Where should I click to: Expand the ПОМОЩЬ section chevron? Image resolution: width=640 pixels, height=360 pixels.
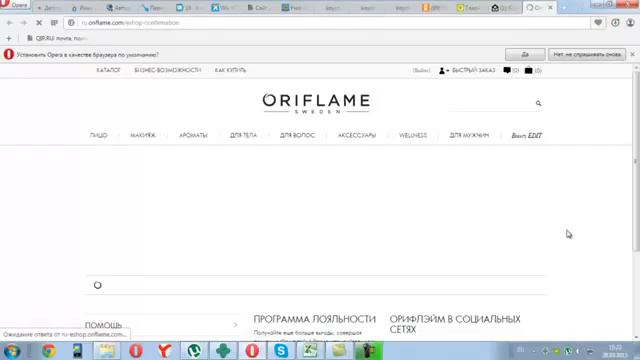pyautogui.click(x=236, y=325)
